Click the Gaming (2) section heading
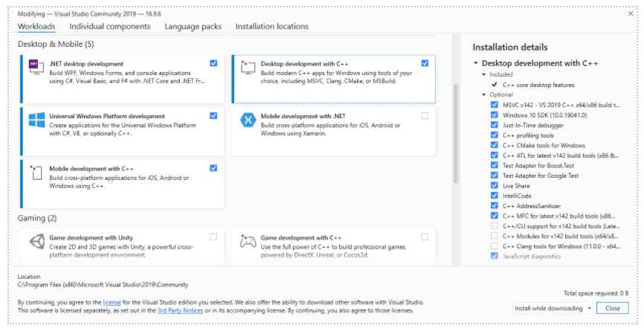The image size is (644, 331). pyautogui.click(x=37, y=219)
